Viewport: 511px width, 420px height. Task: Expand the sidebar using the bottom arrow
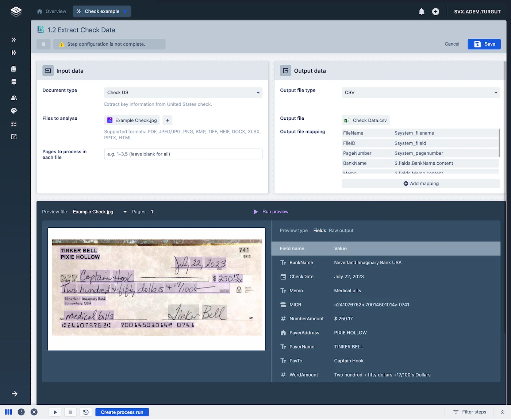pyautogui.click(x=15, y=394)
